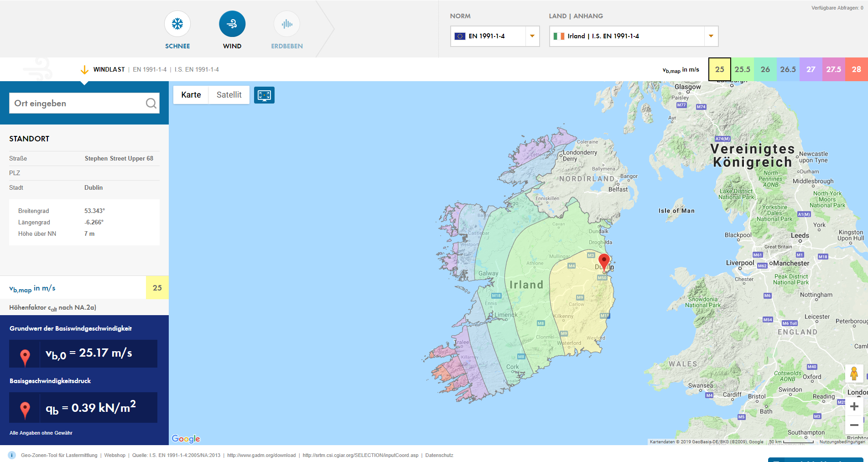Viewport: 868px width, 462px height.
Task: Select the Schnee snowflake icon
Action: point(177,24)
